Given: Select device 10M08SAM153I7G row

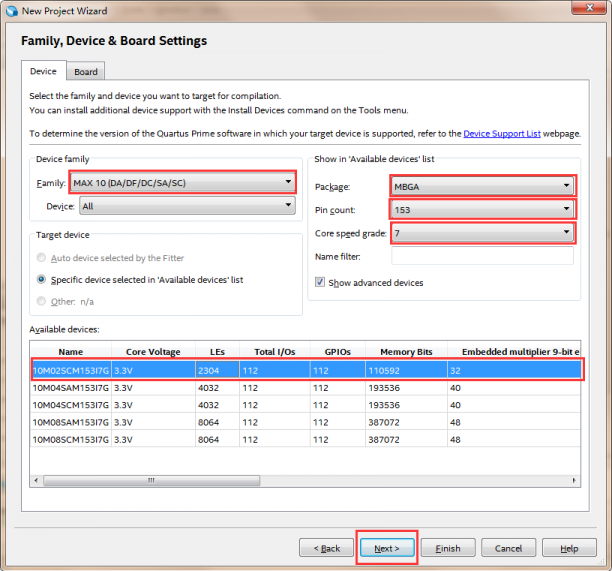Looking at the screenshot, I should click(x=305, y=422).
